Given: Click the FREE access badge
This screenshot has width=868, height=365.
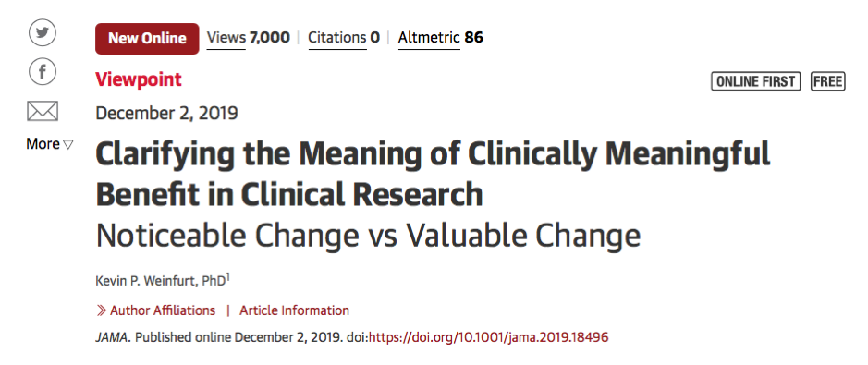Looking at the screenshot, I should pyautogui.click(x=828, y=82).
